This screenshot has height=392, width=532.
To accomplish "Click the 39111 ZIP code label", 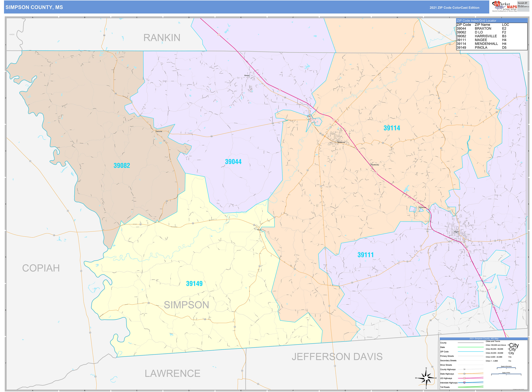I will pyautogui.click(x=366, y=255).
